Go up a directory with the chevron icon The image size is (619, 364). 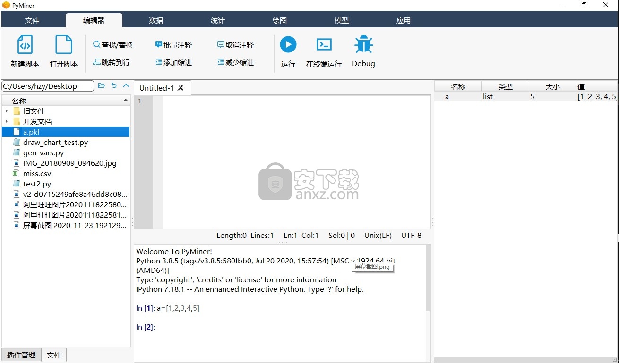click(126, 85)
